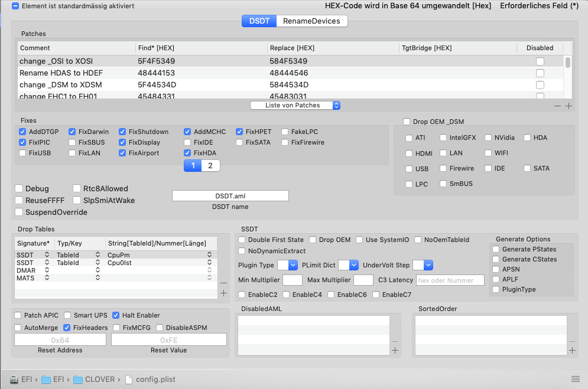Image resolution: width=588 pixels, height=389 pixels.
Task: Select Fixes page 1
Action: coord(193,165)
